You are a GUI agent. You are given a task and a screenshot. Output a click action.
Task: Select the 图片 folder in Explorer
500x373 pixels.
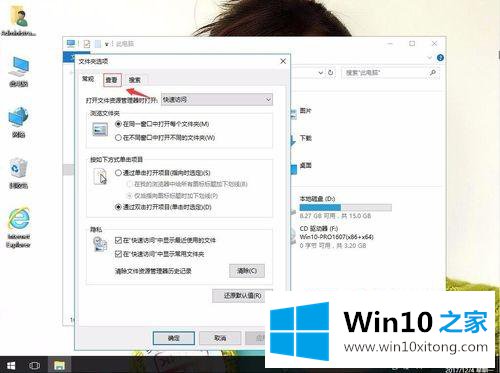[306, 111]
